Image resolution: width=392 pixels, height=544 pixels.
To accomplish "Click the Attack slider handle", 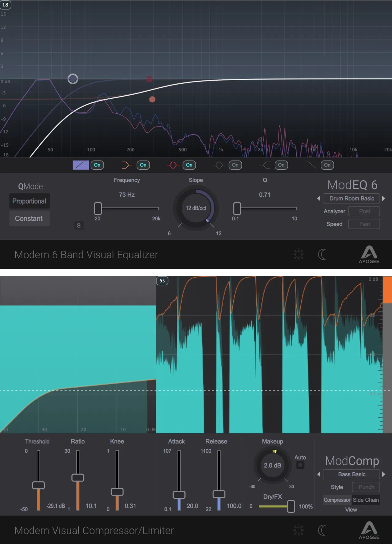I will point(179,495).
